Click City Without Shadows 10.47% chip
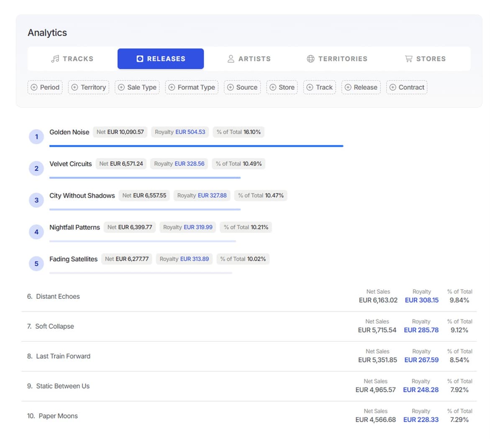This screenshot has height=448, width=502. click(261, 196)
